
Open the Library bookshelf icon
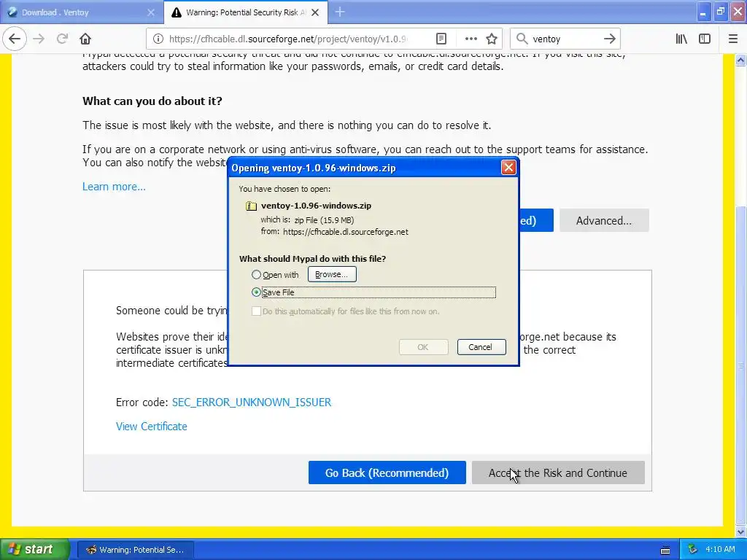point(681,39)
